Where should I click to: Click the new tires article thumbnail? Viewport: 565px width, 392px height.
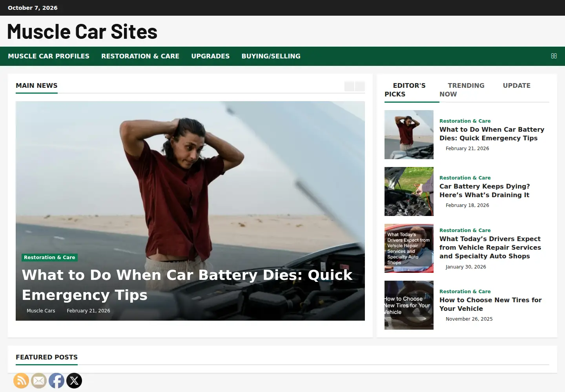pos(409,305)
